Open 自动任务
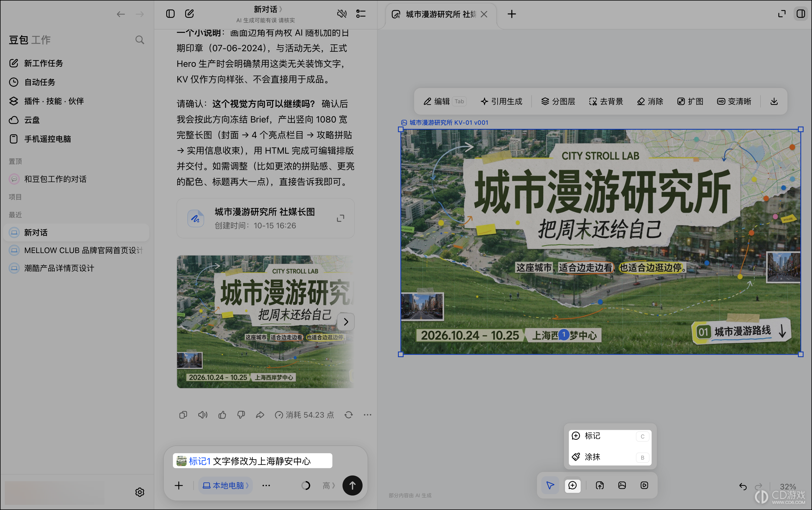Image resolution: width=812 pixels, height=510 pixels. (x=77, y=82)
